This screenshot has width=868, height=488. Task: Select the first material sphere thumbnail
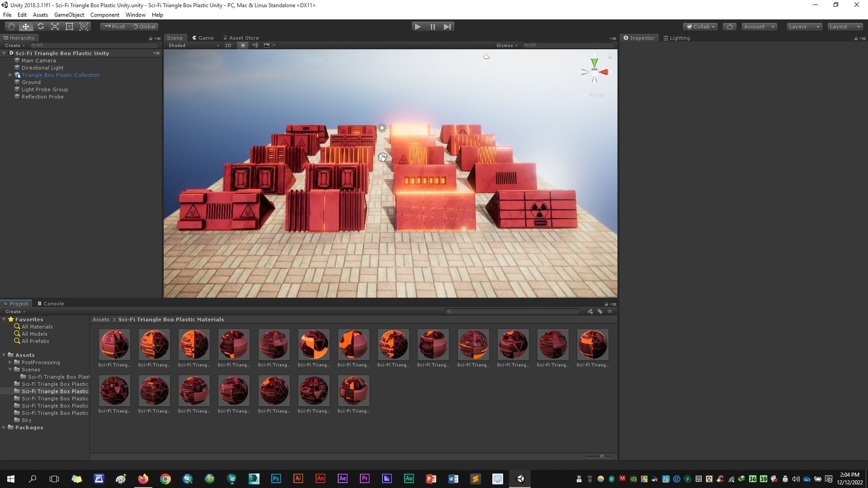click(x=114, y=345)
